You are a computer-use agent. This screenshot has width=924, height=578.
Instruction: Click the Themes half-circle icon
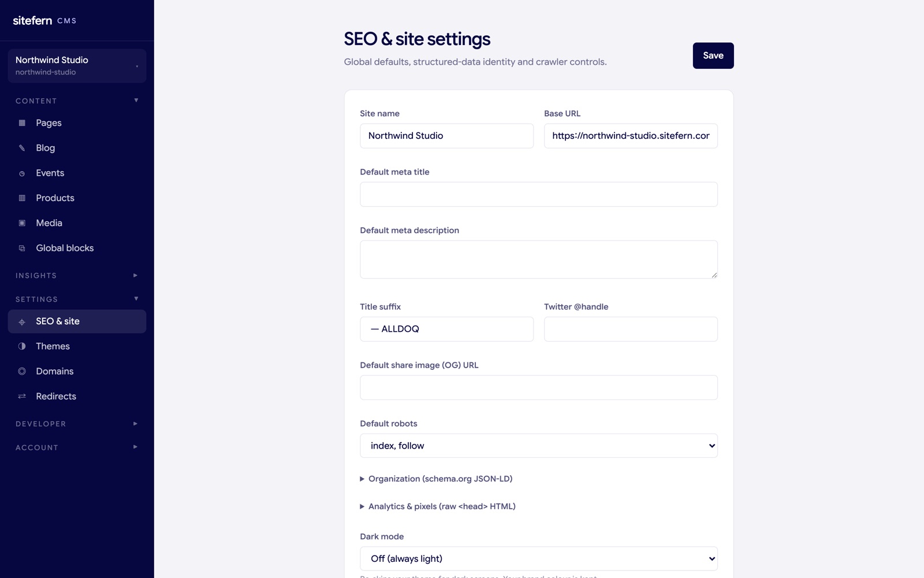[x=22, y=346]
